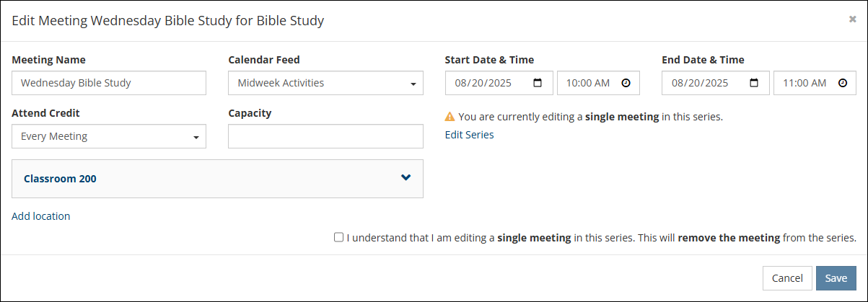Click into the Meeting Name field

109,83
